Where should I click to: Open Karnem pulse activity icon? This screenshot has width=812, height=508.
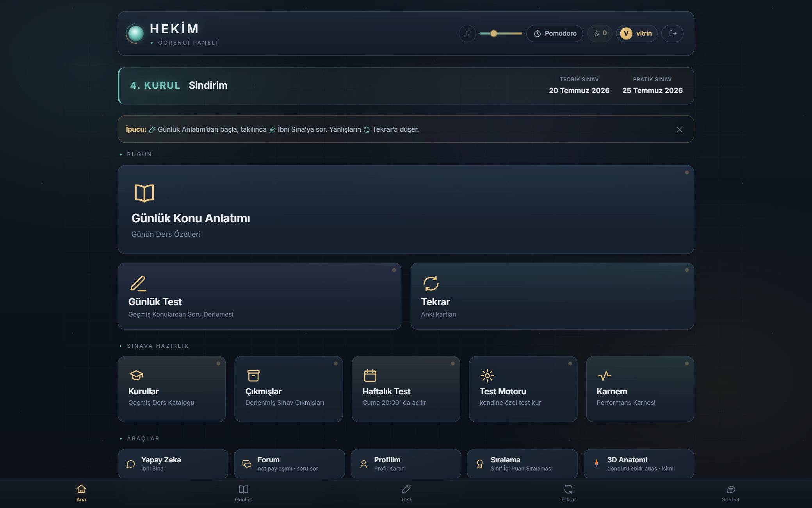tap(604, 376)
